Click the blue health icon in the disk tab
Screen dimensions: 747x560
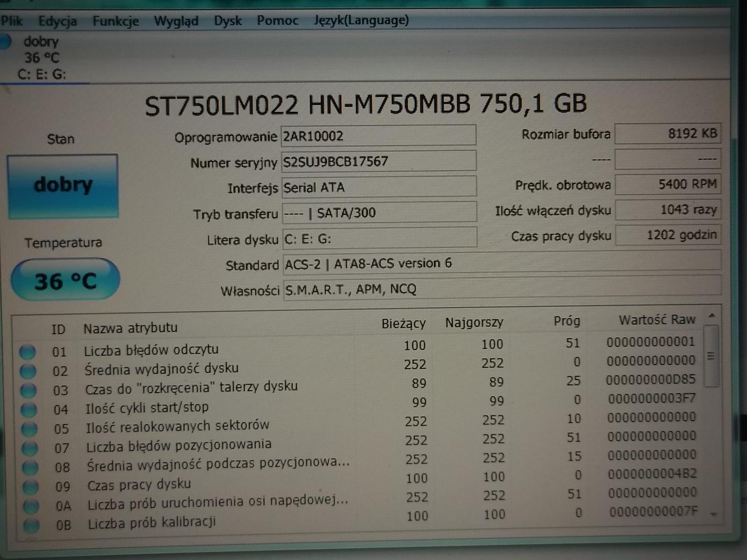click(5, 41)
